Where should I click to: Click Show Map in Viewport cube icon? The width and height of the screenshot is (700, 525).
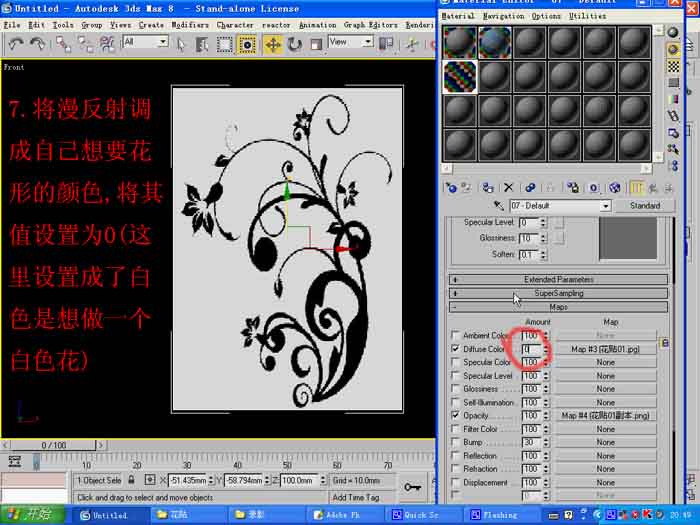pos(615,188)
